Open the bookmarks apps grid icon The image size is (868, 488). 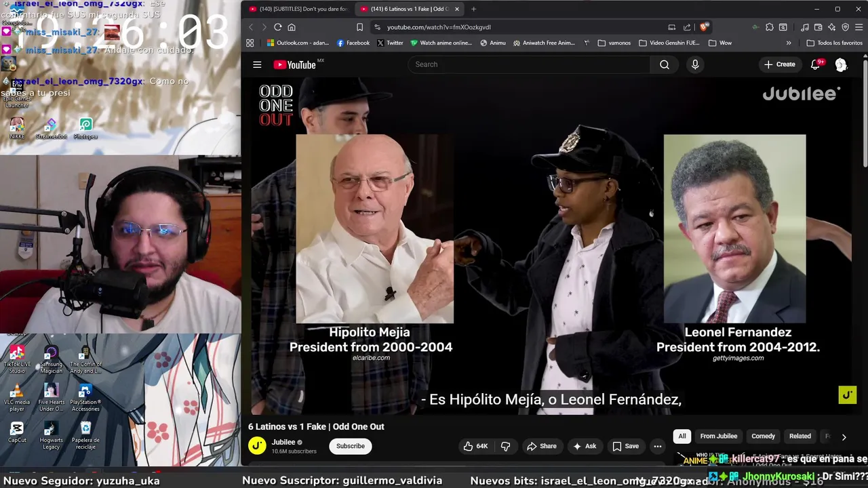[x=250, y=43]
